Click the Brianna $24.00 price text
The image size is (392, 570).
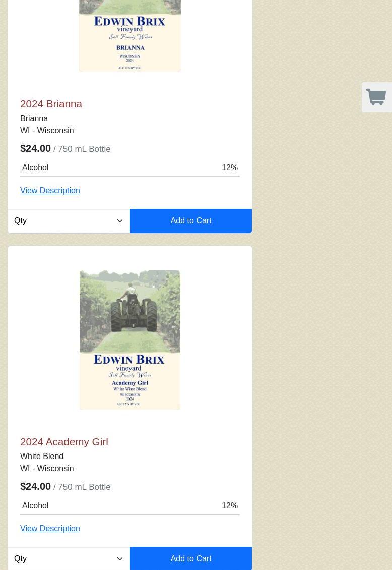(36, 149)
